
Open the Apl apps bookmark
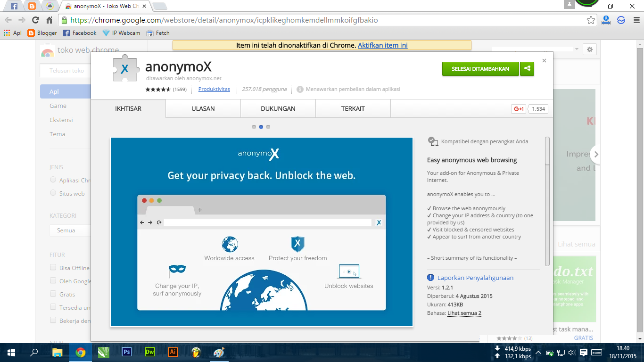point(13,33)
